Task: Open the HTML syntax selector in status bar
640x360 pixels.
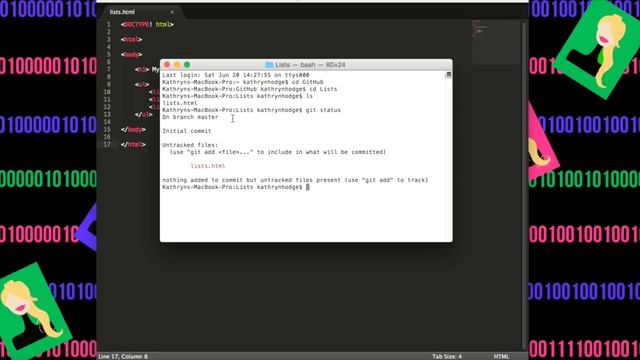Action: pyautogui.click(x=501, y=356)
